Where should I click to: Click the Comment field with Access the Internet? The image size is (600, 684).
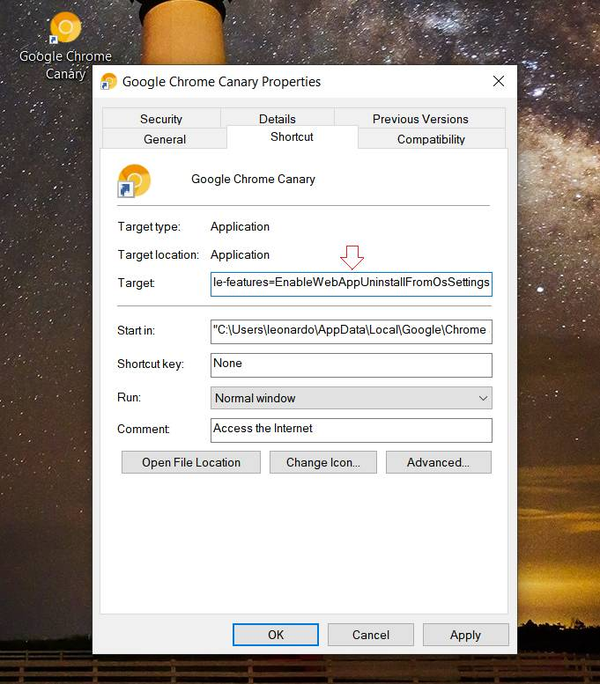351,430
